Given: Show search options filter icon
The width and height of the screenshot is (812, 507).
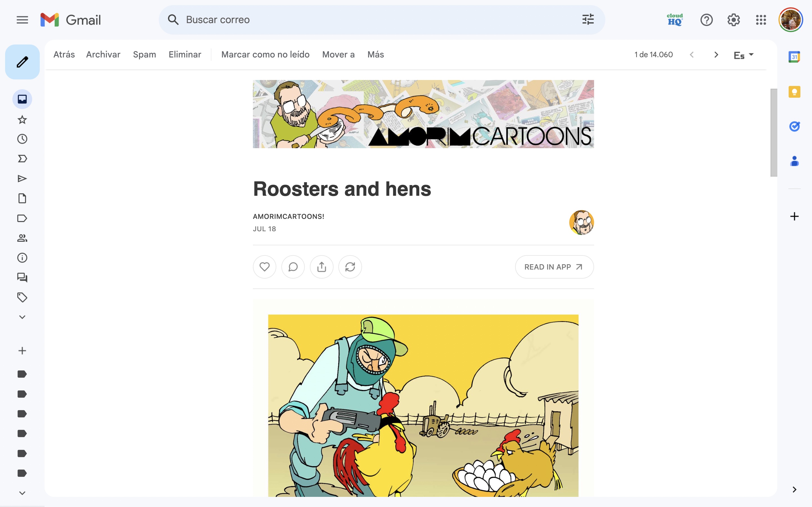Looking at the screenshot, I should click(588, 20).
